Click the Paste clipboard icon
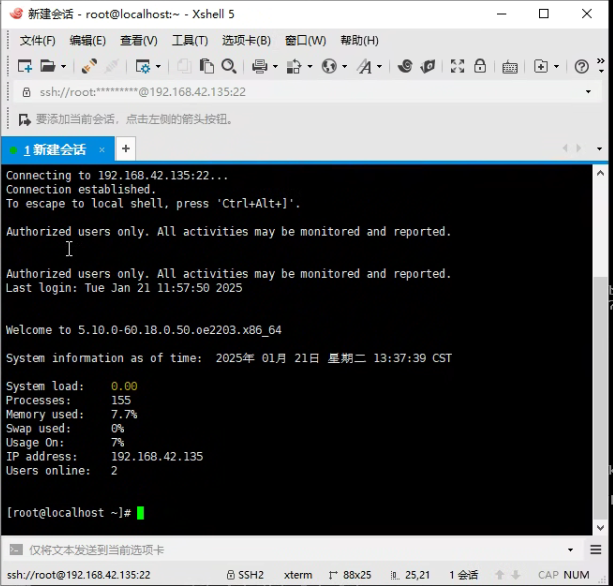Screen dimensions: 613x586 [206, 66]
